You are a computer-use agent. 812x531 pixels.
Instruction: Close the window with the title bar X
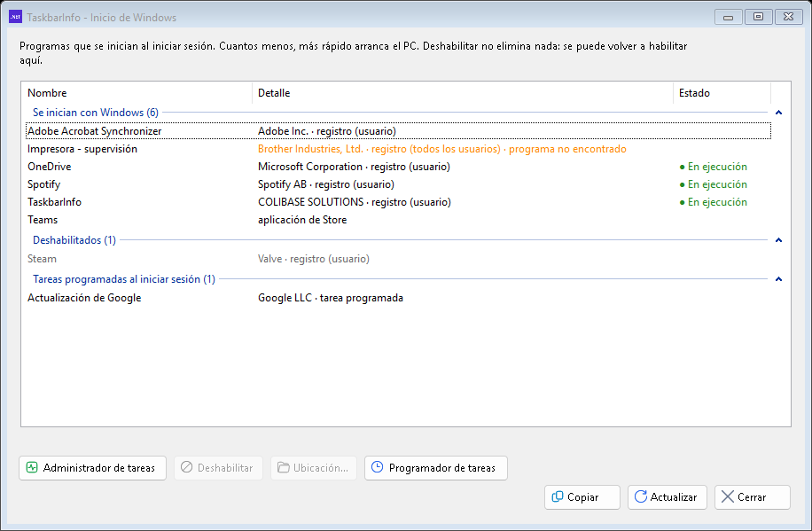[789, 17]
